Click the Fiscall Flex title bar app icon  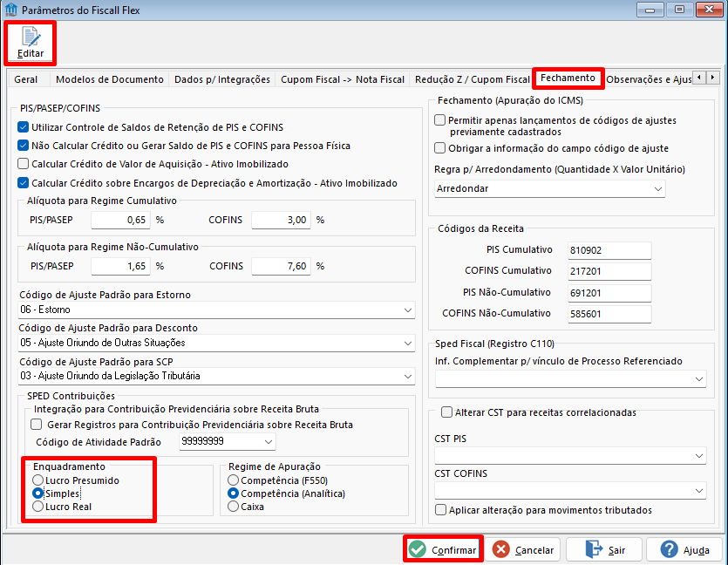coord(10,10)
